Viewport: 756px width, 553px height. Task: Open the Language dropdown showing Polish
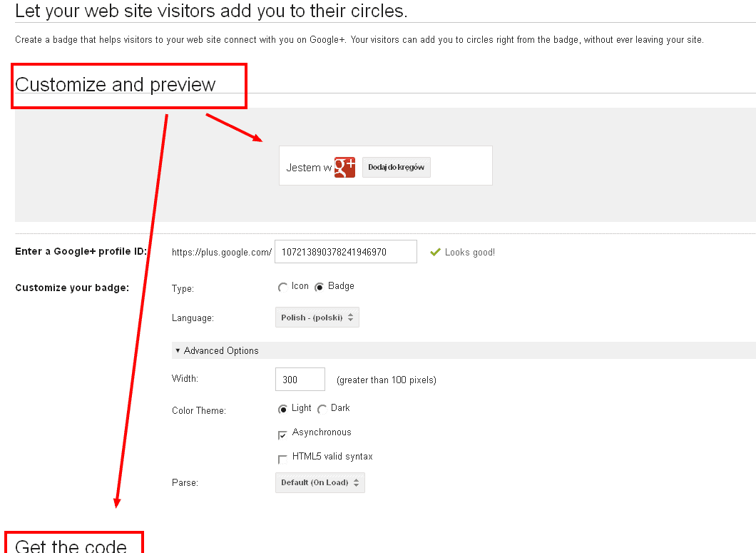pyautogui.click(x=317, y=318)
